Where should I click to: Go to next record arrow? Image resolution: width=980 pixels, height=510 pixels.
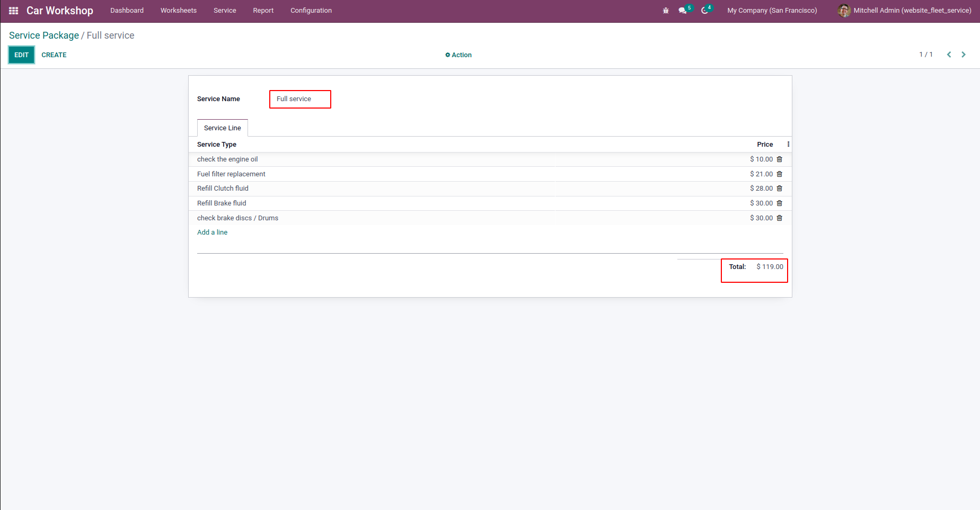point(964,55)
